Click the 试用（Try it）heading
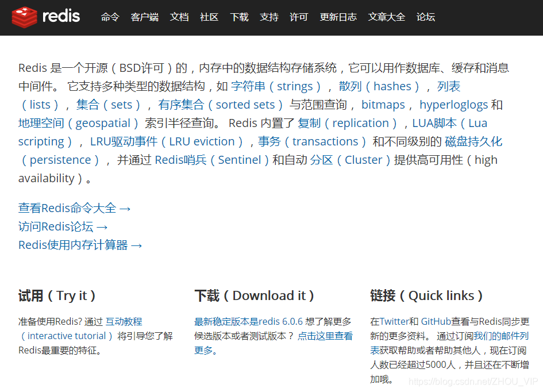 tap(57, 296)
